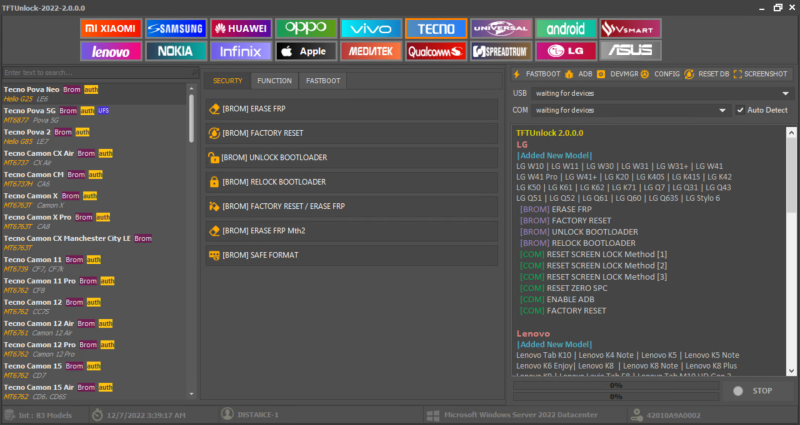Click the model search field

(x=100, y=72)
